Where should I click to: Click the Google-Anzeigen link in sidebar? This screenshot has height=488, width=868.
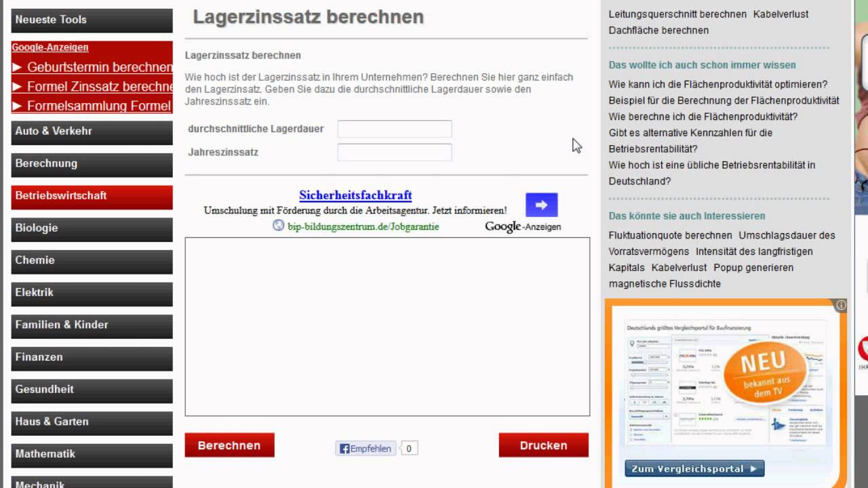(50, 47)
